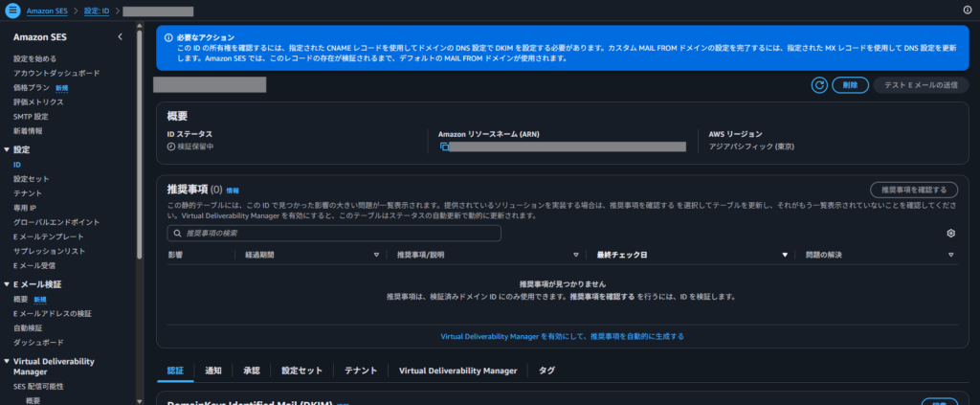This screenshot has width=980, height=405.
Task: Click the アジアパシフィック (東京) region text
Action: click(751, 146)
